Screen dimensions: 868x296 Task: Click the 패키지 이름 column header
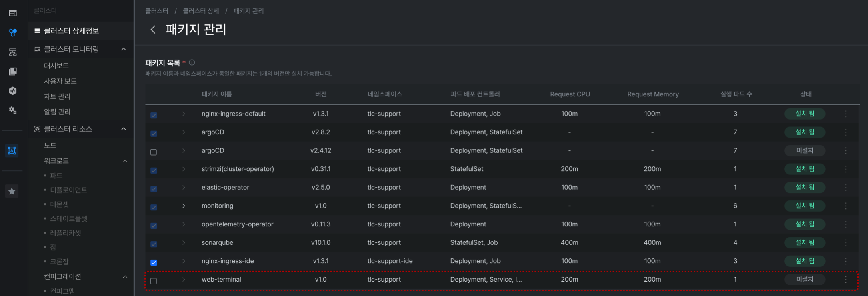pyautogui.click(x=216, y=94)
